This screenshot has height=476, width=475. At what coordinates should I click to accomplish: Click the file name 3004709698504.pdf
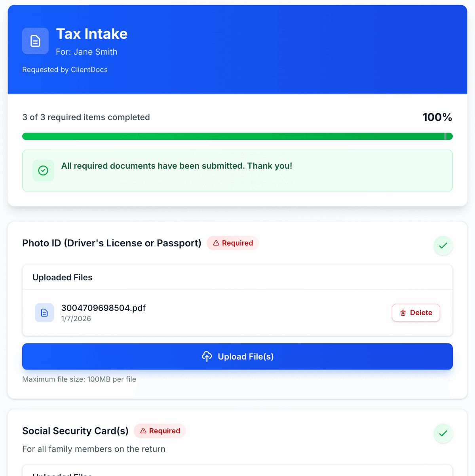pos(103,308)
